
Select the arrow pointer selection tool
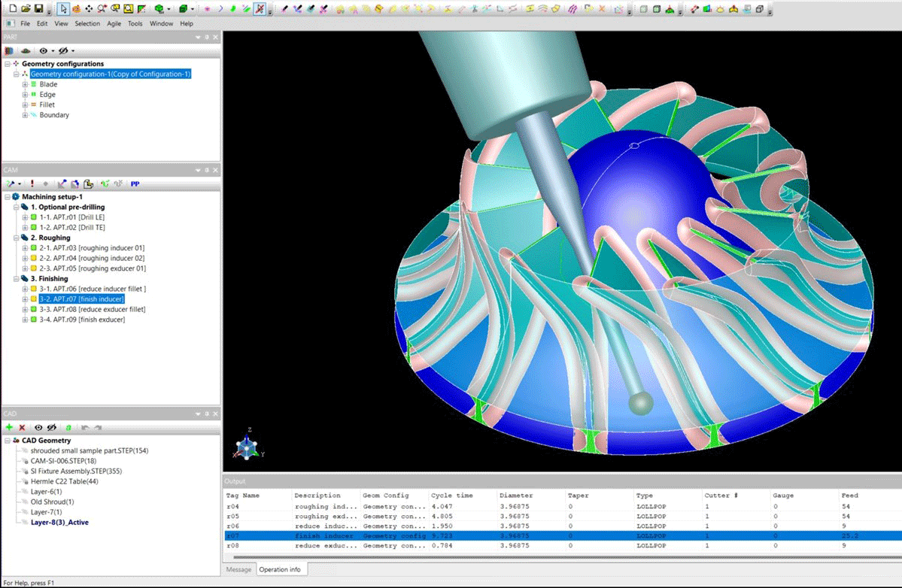coord(63,9)
